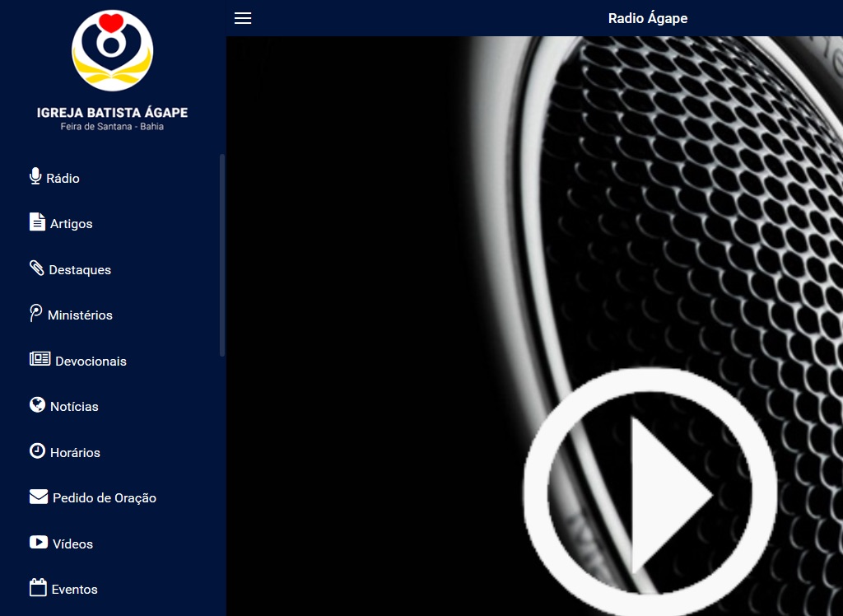This screenshot has width=843, height=616.
Task: Click the Igreja Batista Ágape logo
Action: 112,50
